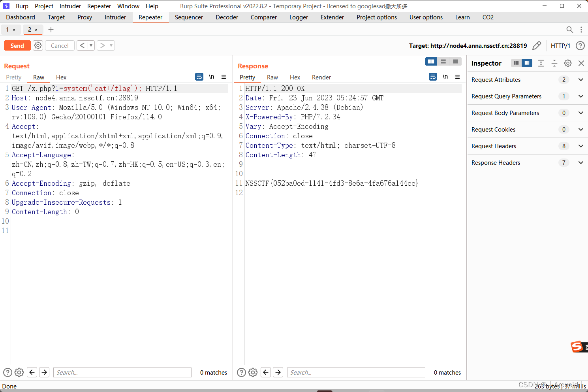Expand Request Attributes section
The width and height of the screenshot is (588, 392).
[x=528, y=80]
